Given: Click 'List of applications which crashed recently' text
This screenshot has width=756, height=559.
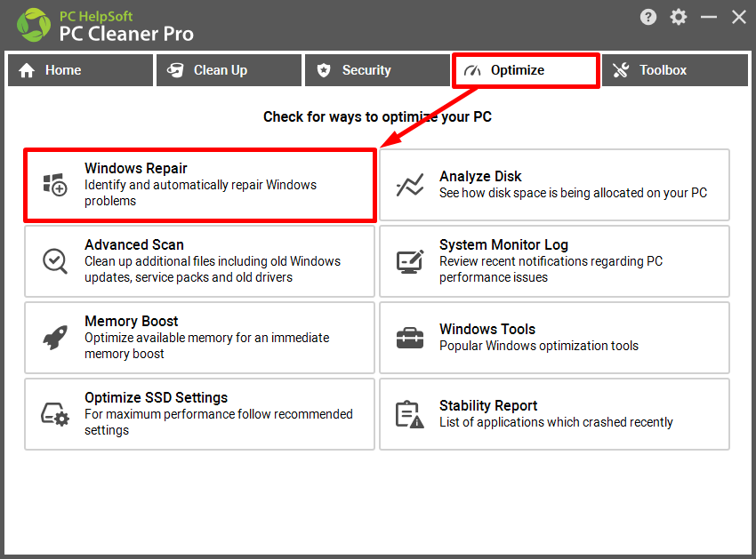Looking at the screenshot, I should pyautogui.click(x=556, y=422).
